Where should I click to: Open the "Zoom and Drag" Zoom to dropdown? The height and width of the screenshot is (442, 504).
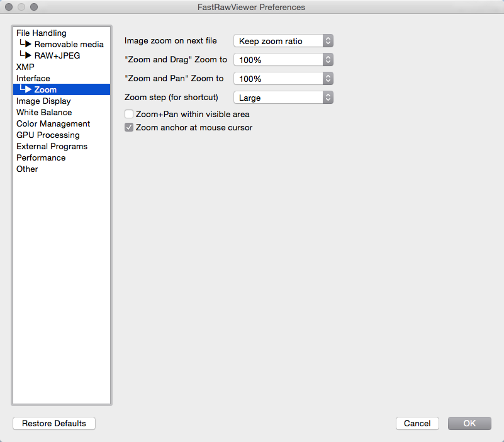click(284, 60)
